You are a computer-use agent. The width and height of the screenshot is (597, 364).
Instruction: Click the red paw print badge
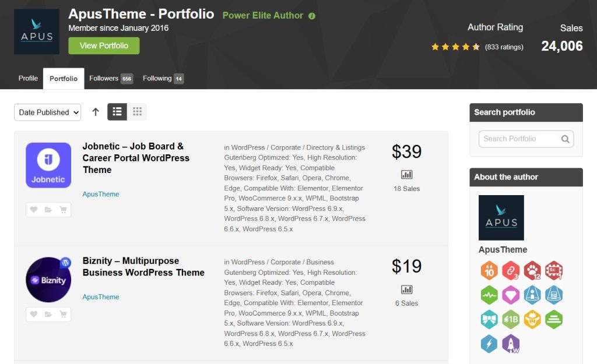[532, 271]
